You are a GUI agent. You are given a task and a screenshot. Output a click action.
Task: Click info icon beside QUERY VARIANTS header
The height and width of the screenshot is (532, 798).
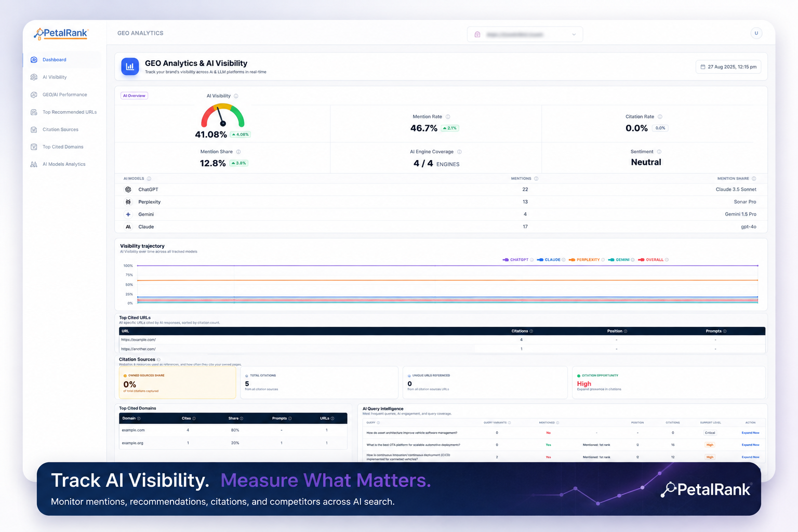509,423
